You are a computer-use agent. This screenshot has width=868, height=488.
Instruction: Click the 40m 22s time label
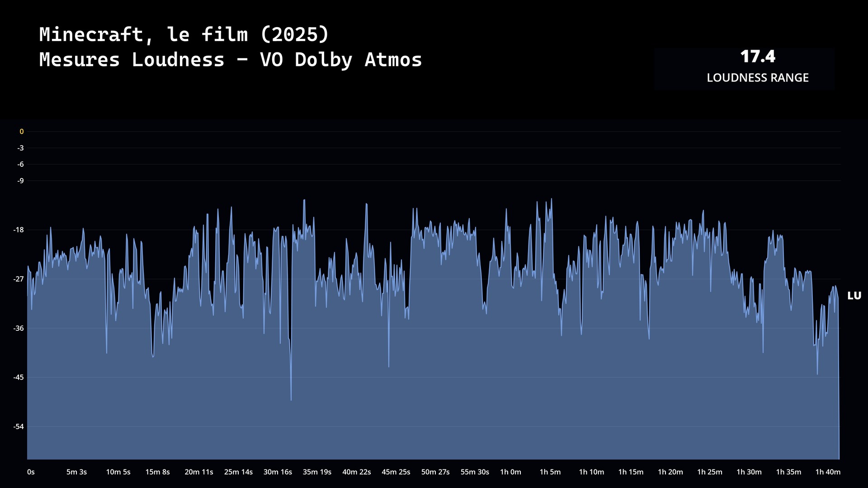click(x=356, y=472)
